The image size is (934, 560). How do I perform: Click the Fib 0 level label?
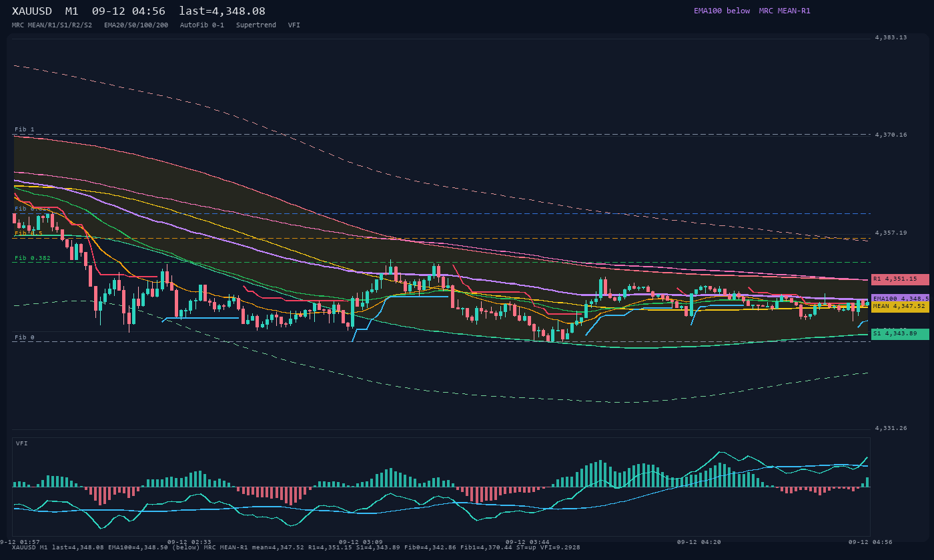(x=25, y=337)
